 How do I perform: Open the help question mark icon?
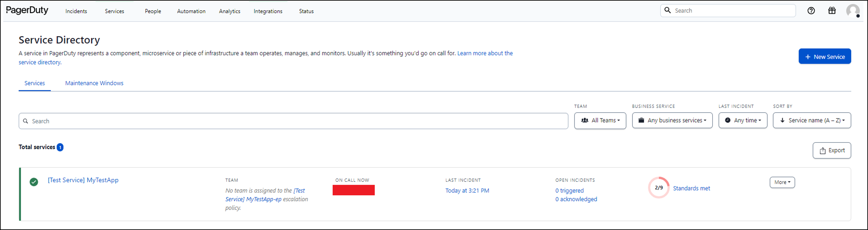811,11
